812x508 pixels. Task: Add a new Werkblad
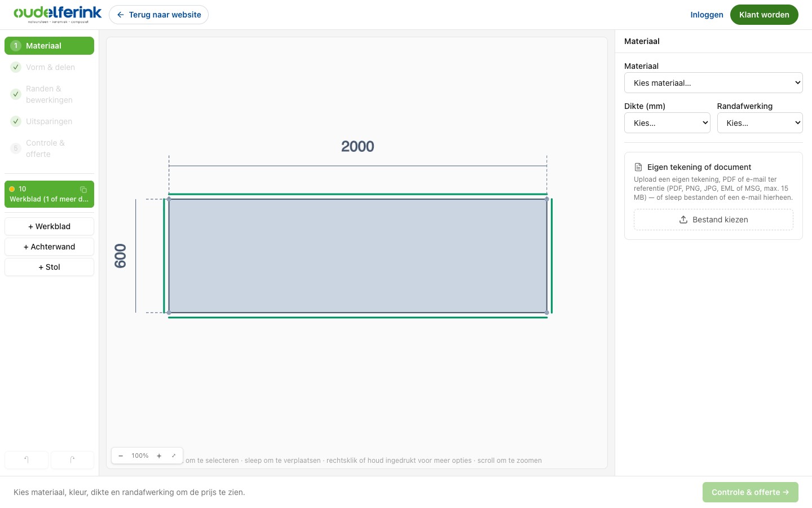point(49,226)
